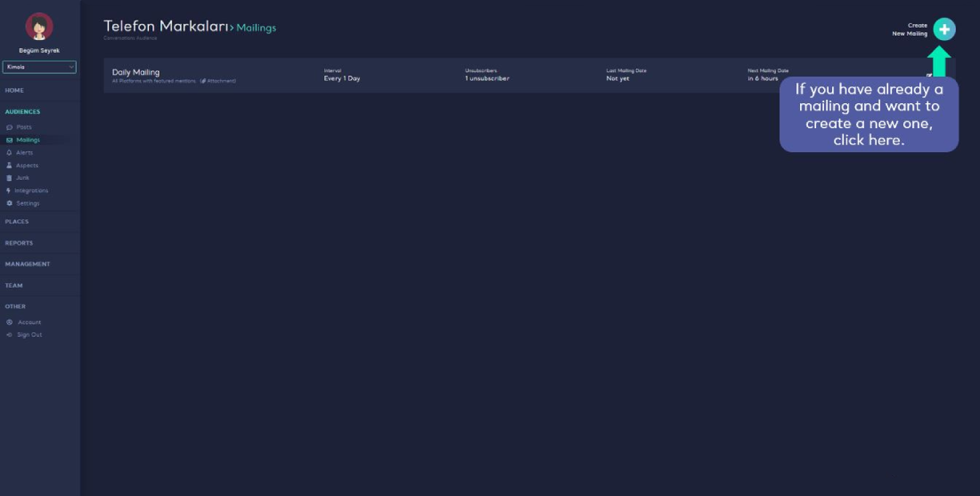Open the Account link in sidebar
This screenshot has width=980, height=496.
[x=29, y=322]
